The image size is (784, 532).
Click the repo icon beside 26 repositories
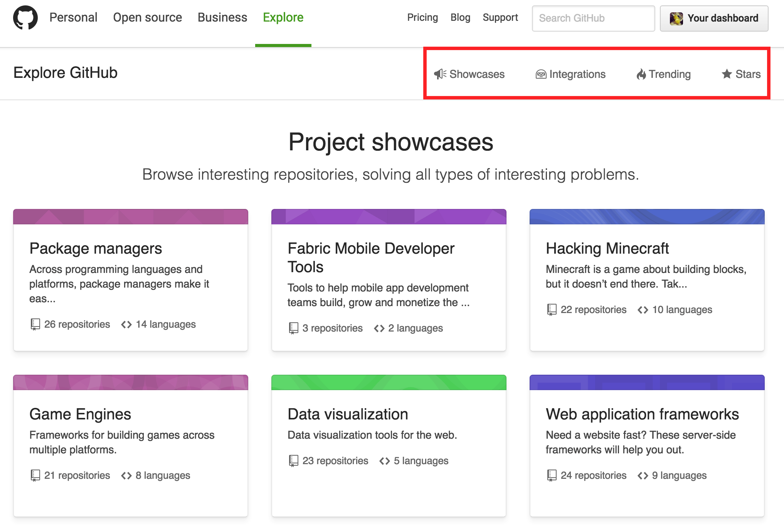[x=35, y=324]
